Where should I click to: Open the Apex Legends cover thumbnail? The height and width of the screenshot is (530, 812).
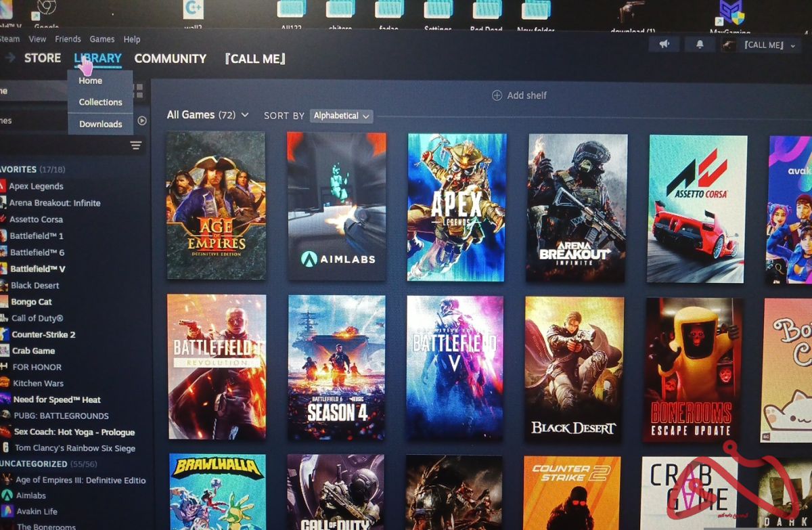pyautogui.click(x=457, y=206)
